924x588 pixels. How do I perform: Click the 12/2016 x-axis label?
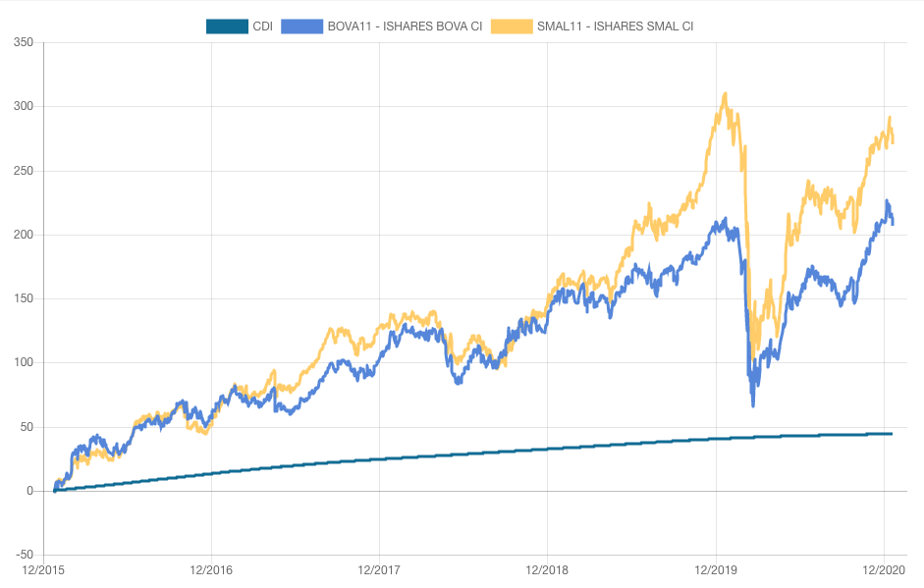click(212, 569)
